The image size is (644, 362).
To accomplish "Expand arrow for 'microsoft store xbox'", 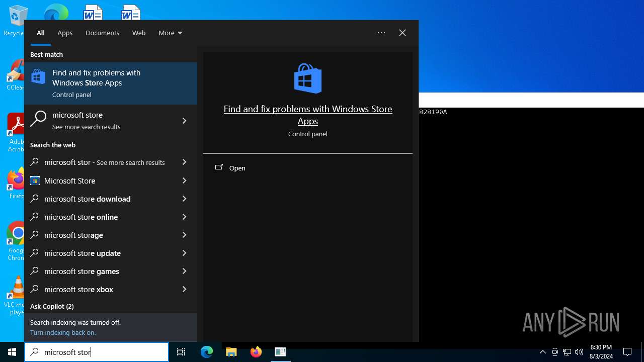I will (x=184, y=289).
